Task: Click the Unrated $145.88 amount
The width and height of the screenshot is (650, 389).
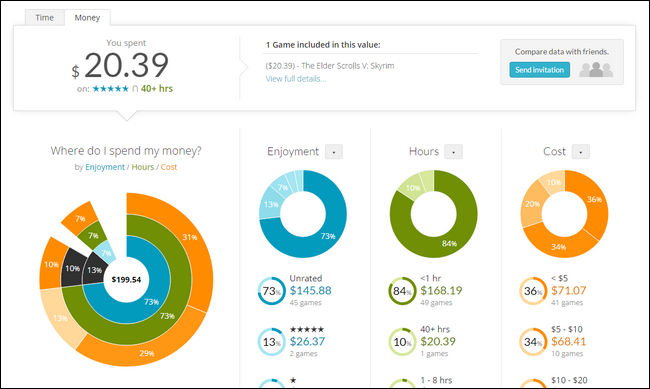Action: click(x=310, y=291)
